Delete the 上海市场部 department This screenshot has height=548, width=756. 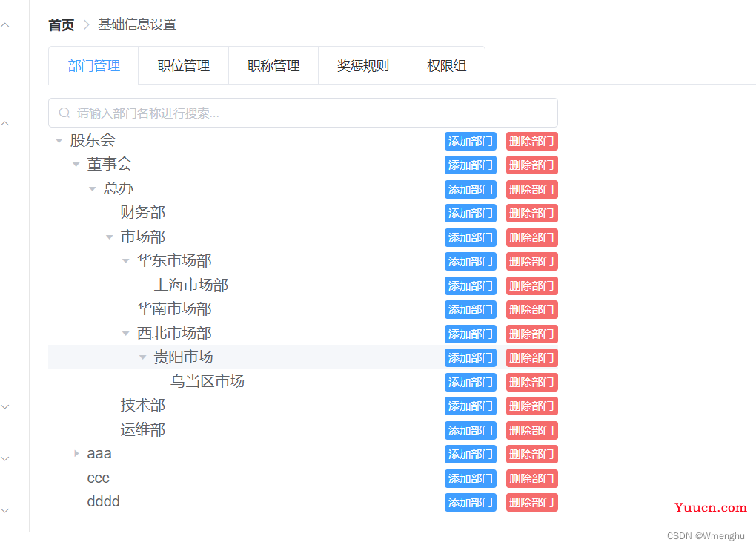pyautogui.click(x=532, y=286)
